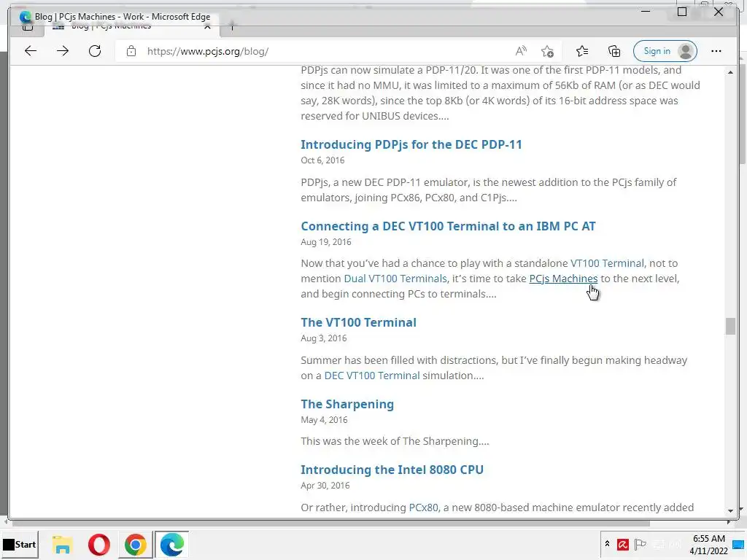Go back to the previous page
This screenshot has height=560, width=747.
click(31, 51)
